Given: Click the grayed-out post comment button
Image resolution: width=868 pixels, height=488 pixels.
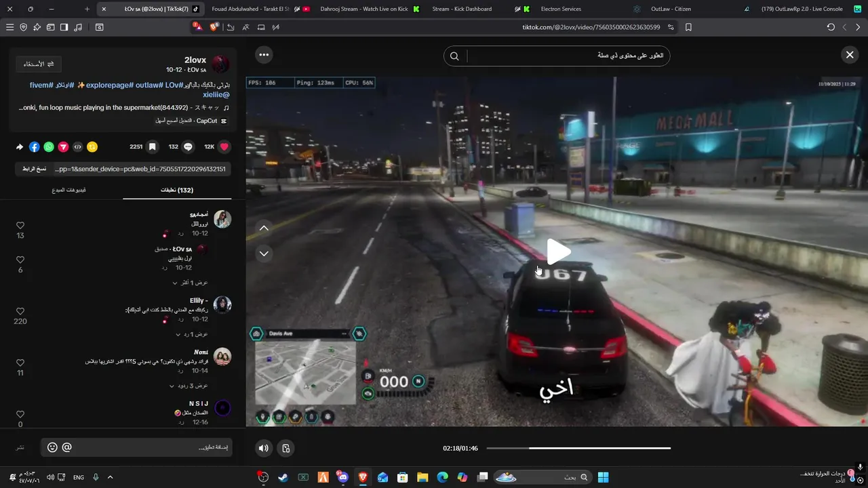Looking at the screenshot, I should [x=20, y=447].
